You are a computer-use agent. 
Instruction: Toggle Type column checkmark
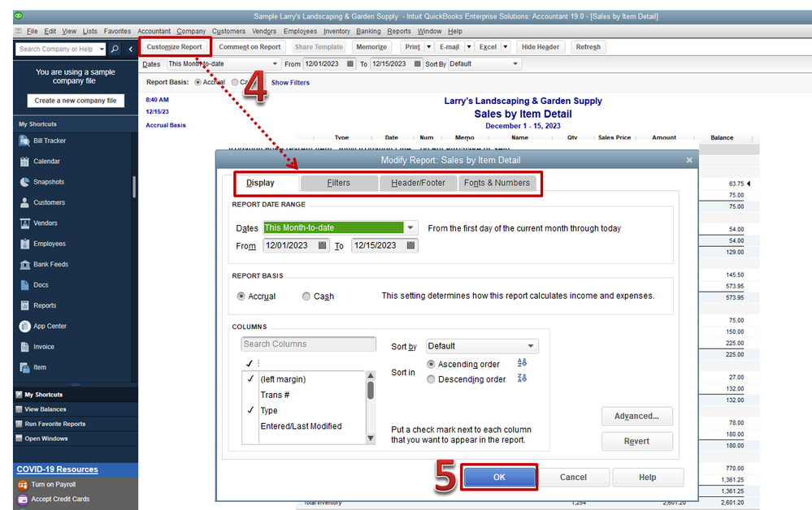pyautogui.click(x=250, y=410)
